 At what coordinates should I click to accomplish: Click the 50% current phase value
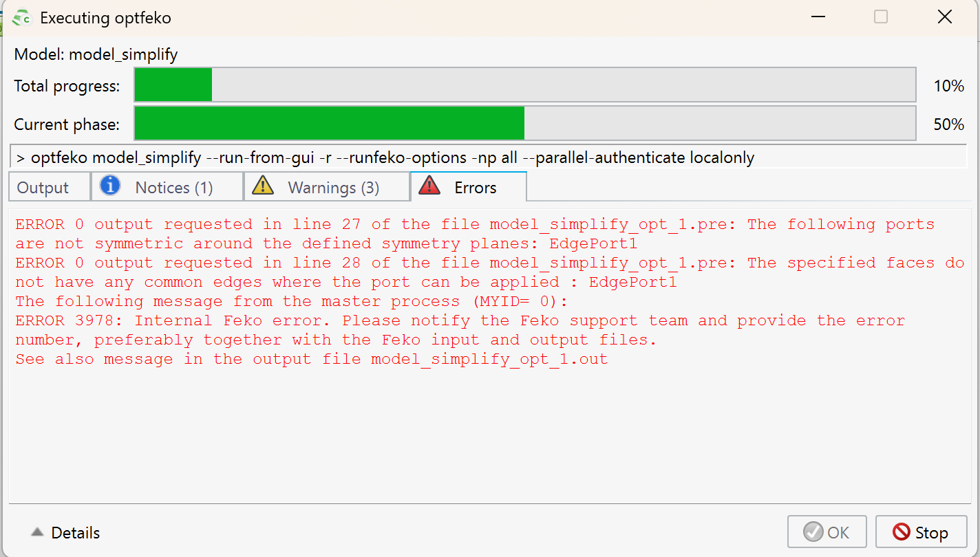pyautogui.click(x=948, y=124)
